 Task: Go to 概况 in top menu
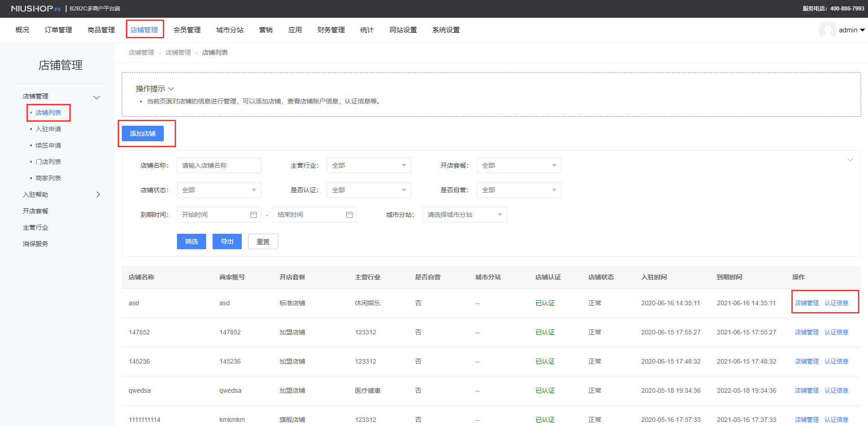click(22, 30)
